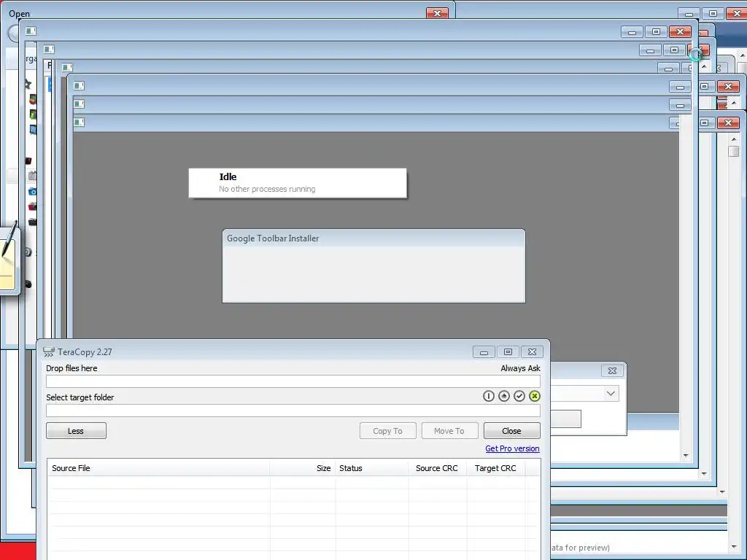Click the eject icon in TeraCopy
Screen dimensions: 747x560
[x=503, y=396]
